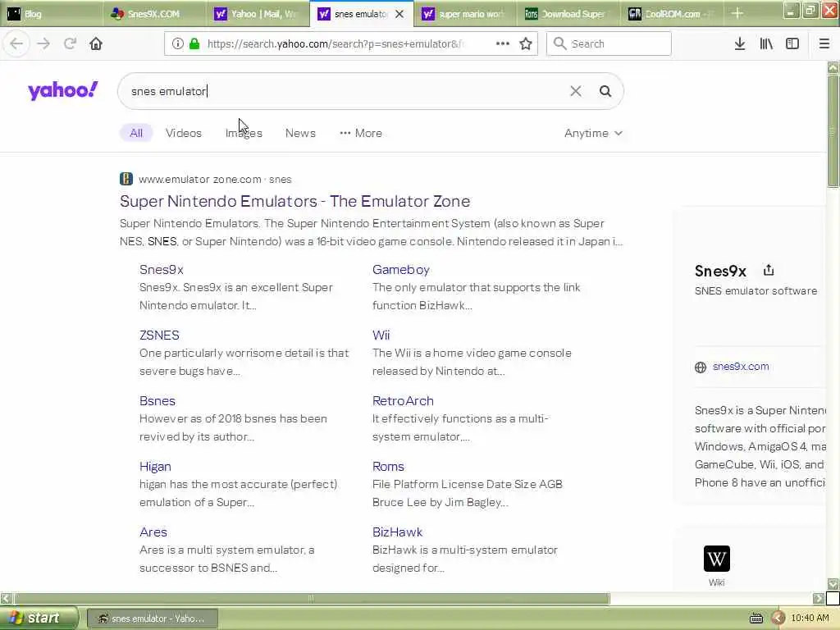Open the Ares sublink

coord(153,532)
